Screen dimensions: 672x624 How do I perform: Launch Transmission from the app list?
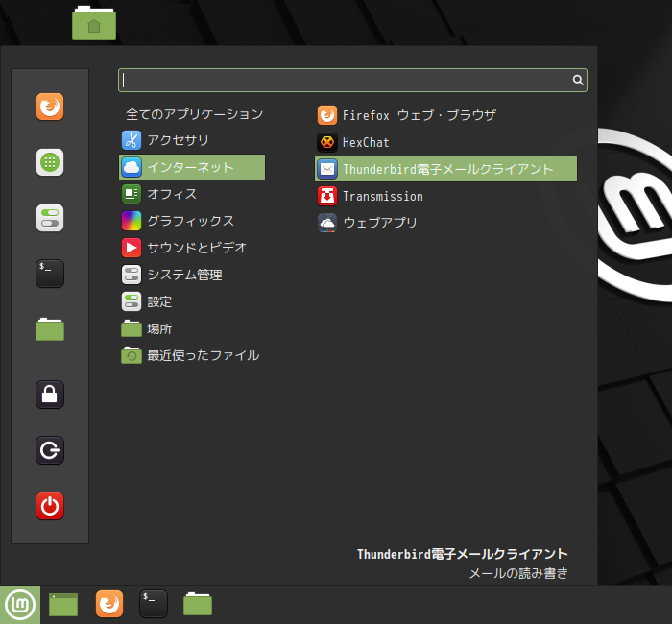tap(445, 196)
